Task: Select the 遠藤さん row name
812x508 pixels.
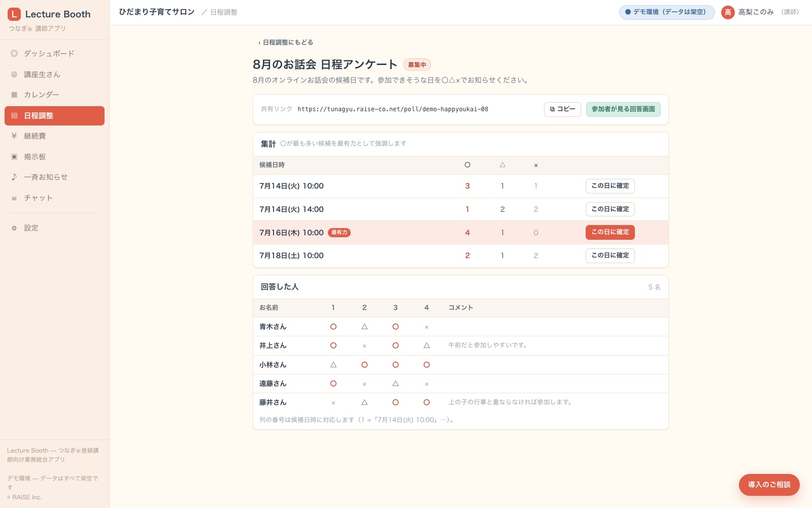Action: 273,384
